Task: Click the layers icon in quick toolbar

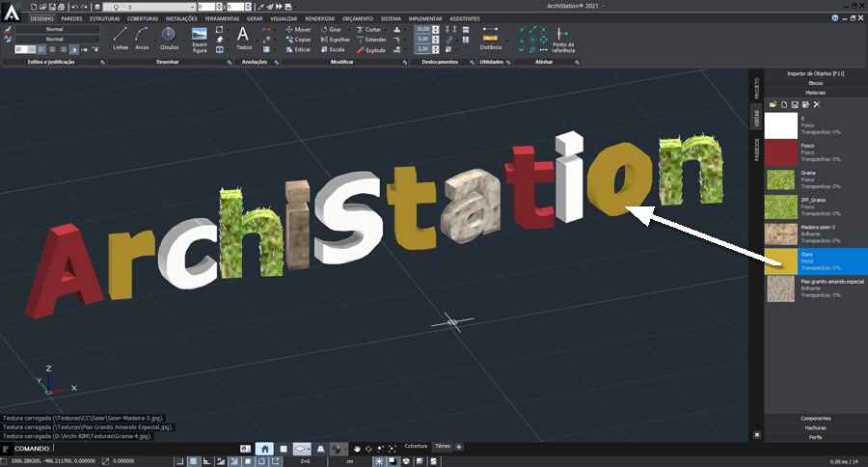Action: click(96, 7)
